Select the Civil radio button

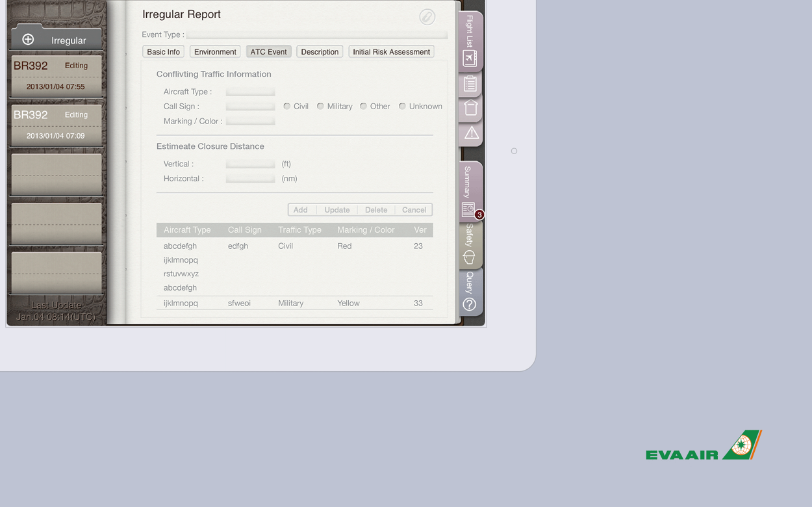286,106
